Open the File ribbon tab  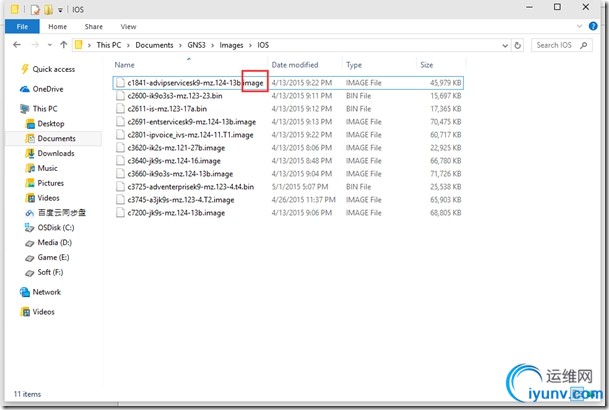click(22, 26)
